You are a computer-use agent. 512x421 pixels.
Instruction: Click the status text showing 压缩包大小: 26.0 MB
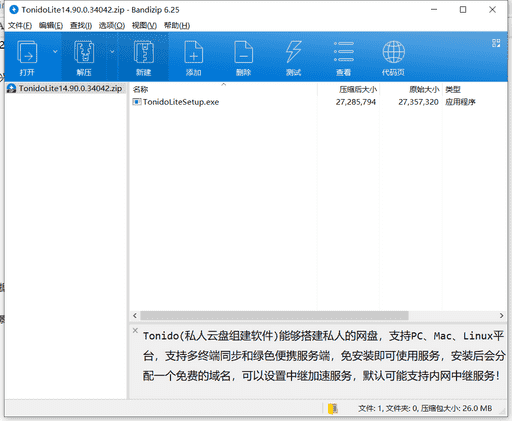click(x=456, y=408)
